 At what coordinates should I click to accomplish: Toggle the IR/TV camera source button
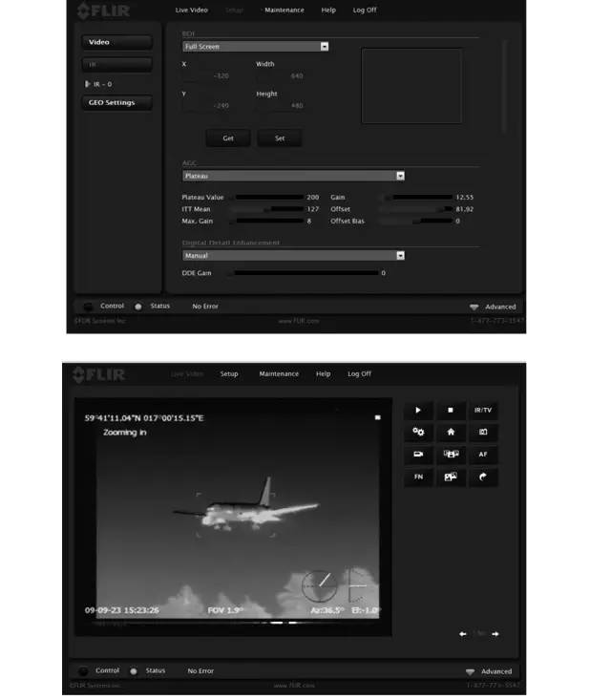pyautogui.click(x=482, y=411)
